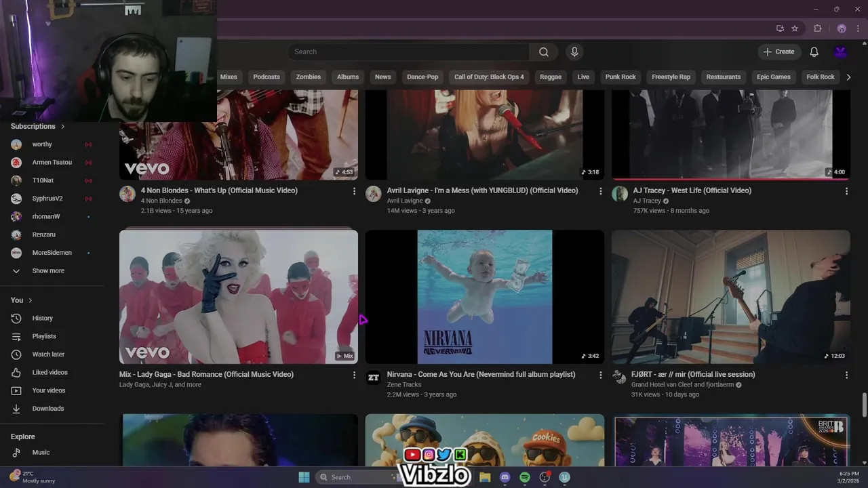
Task: Select the Call of Duty: Black Ops 4 chip
Action: click(x=489, y=77)
